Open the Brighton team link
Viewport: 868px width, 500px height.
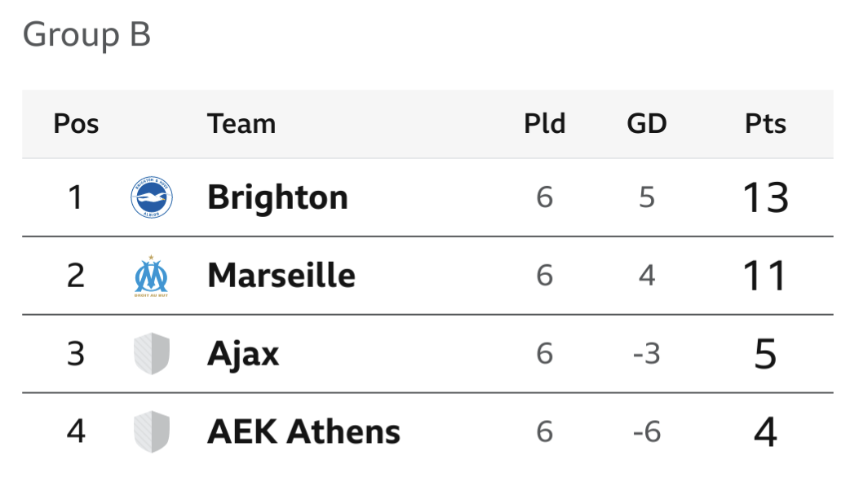pyautogui.click(x=278, y=197)
